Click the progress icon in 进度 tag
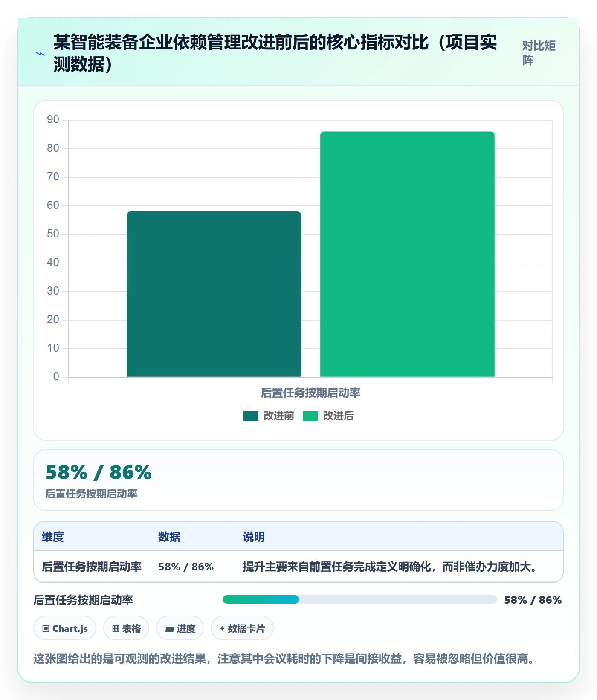The image size is (597, 700). (x=170, y=629)
